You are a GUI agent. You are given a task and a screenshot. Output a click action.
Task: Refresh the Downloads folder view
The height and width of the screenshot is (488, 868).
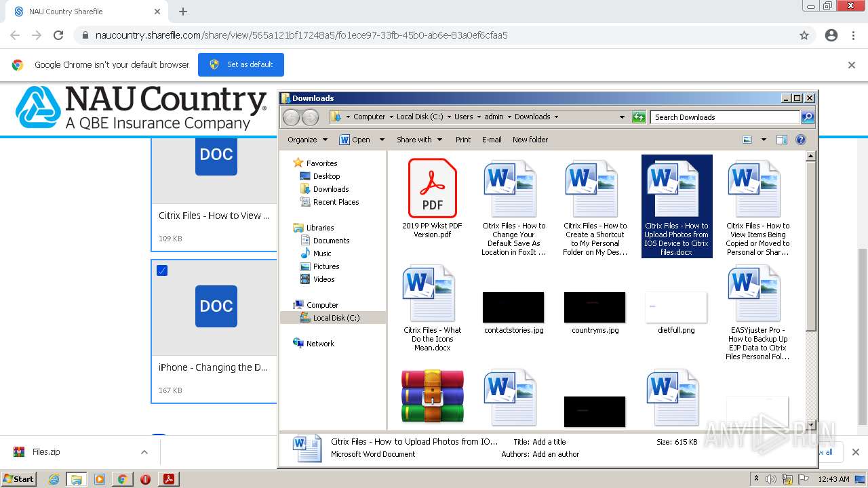638,117
